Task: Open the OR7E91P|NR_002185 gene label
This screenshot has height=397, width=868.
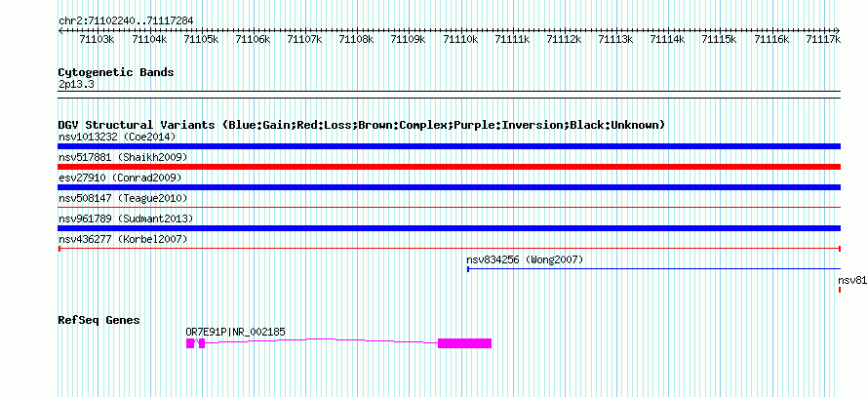Action: [236, 332]
